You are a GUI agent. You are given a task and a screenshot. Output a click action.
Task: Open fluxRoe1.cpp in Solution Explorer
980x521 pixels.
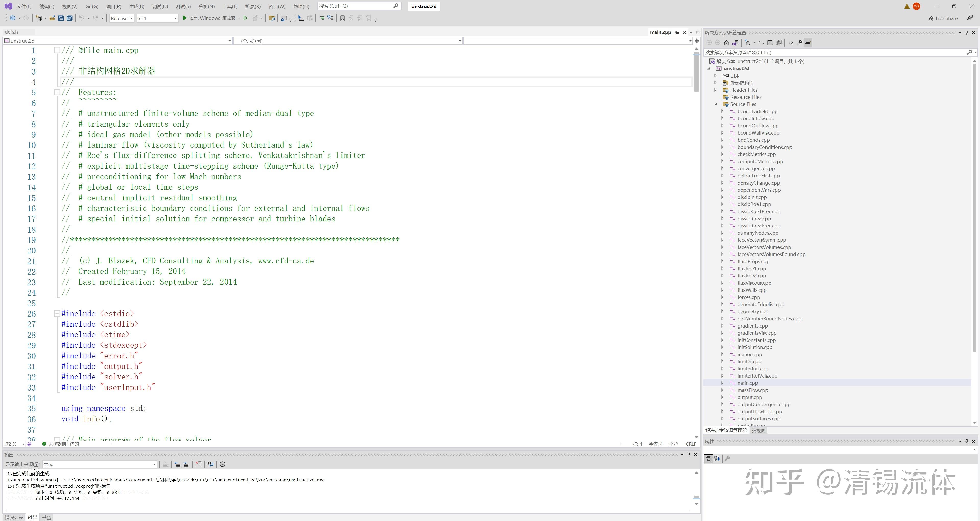[x=751, y=269]
